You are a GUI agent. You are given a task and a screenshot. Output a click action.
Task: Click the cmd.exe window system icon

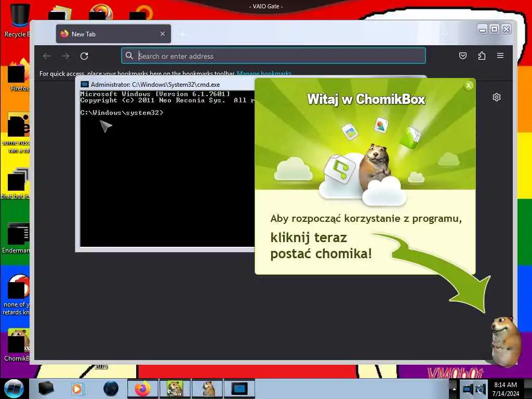[x=85, y=85]
